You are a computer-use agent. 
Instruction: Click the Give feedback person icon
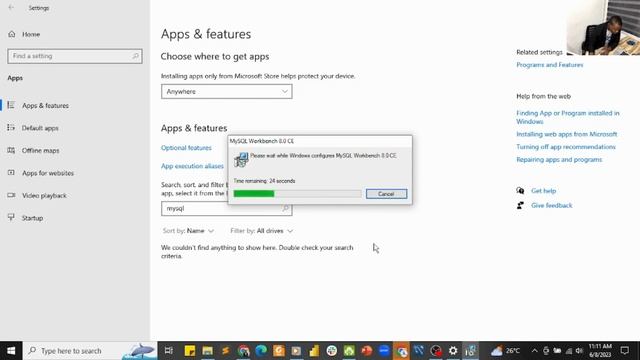[520, 205]
